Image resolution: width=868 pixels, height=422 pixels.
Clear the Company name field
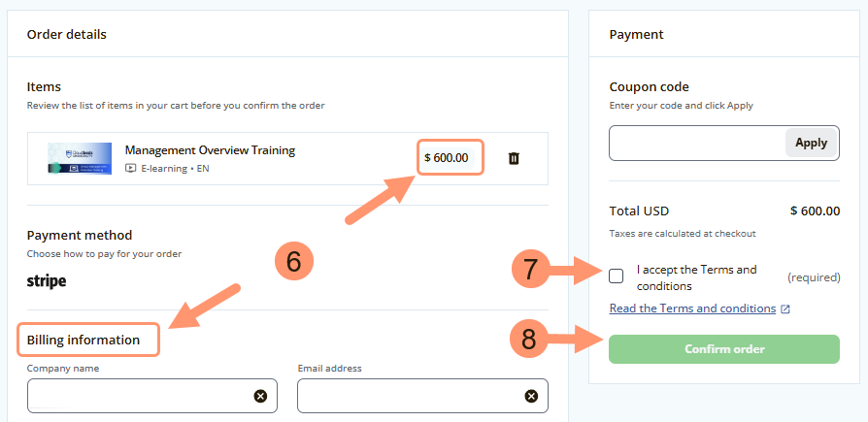[x=260, y=396]
